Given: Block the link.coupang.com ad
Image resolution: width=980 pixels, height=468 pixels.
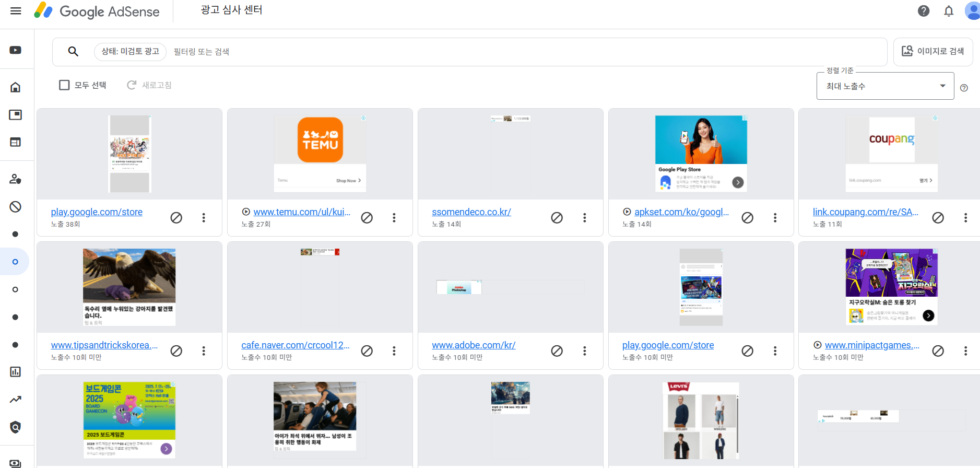Looking at the screenshot, I should (938, 218).
